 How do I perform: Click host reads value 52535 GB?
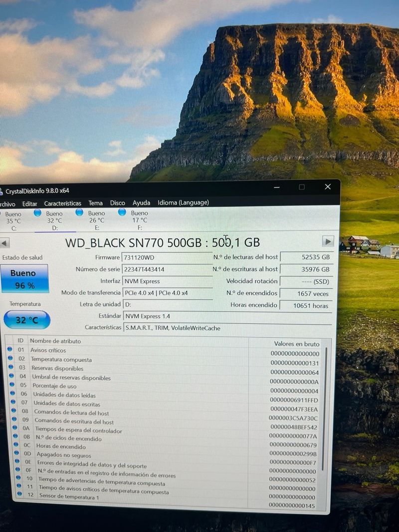point(307,257)
